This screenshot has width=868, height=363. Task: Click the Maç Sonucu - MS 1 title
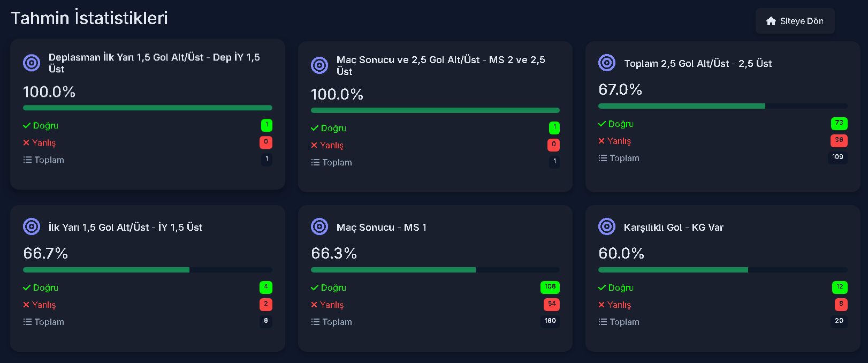(x=382, y=227)
